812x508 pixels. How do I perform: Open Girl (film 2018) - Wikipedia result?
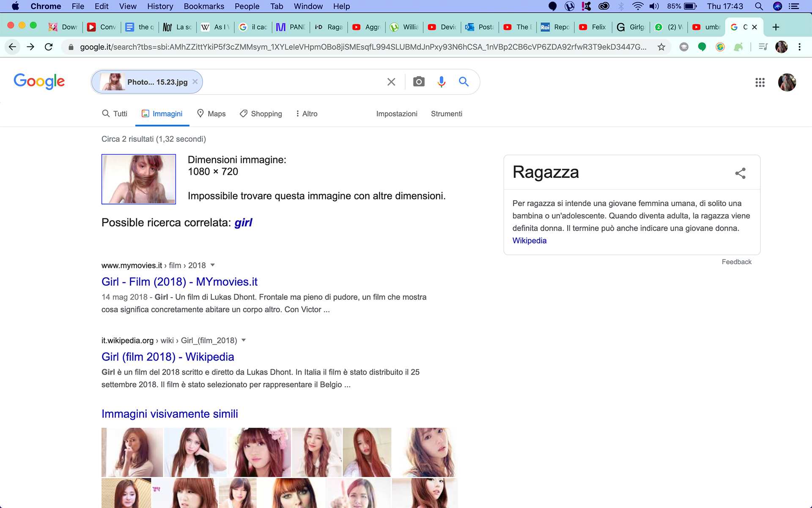point(167,357)
